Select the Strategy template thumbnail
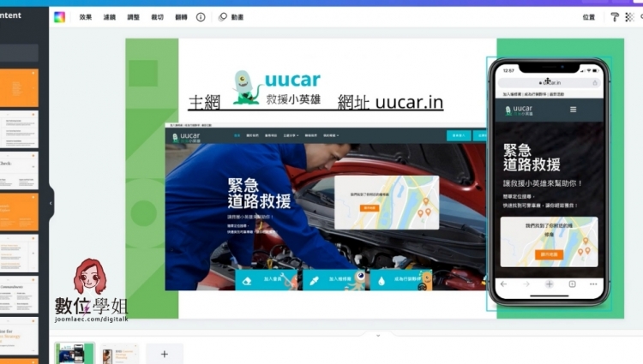The width and height of the screenshot is (643, 364). (x=19, y=336)
